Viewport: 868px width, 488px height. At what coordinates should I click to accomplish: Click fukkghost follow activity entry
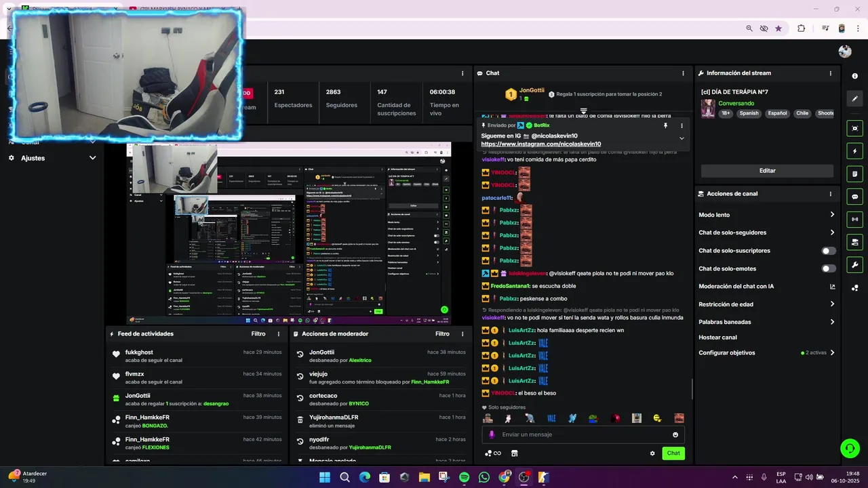pyautogui.click(x=197, y=356)
